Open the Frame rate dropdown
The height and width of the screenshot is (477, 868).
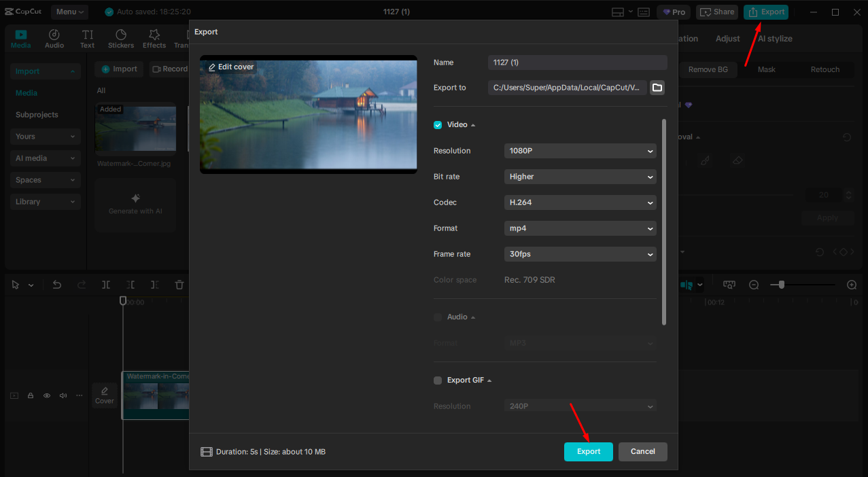pyautogui.click(x=580, y=253)
